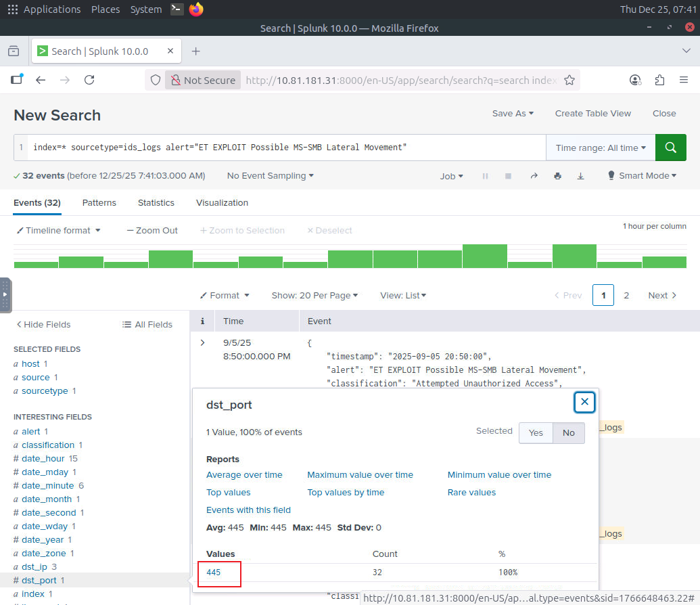Open Minimum value over time report
The image size is (700, 605).
pyautogui.click(x=499, y=474)
